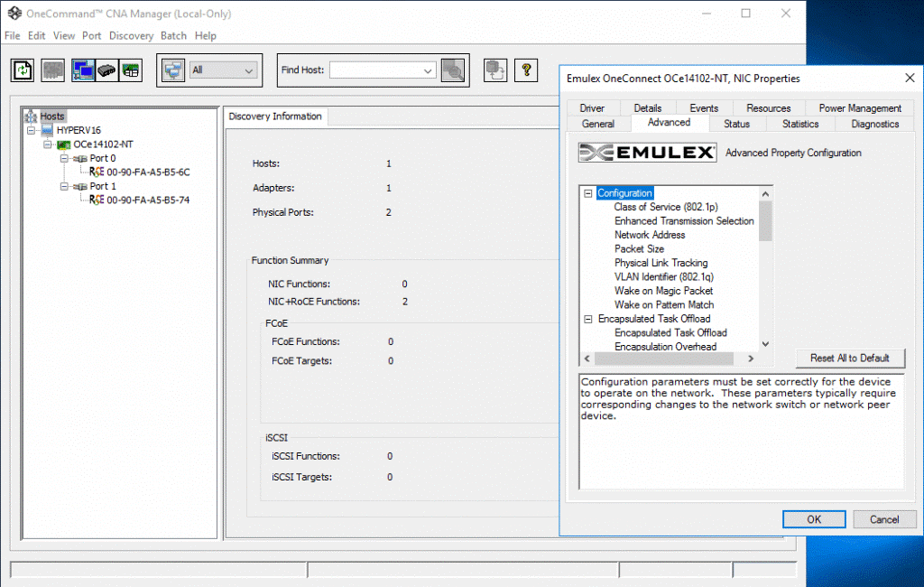
Task: Select the Packet Size property
Action: tap(639, 249)
